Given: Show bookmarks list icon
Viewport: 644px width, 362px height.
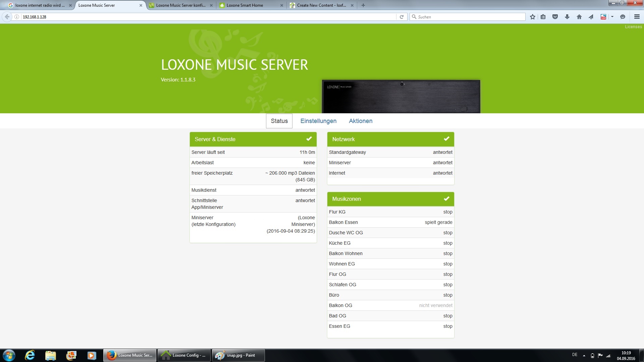Looking at the screenshot, I should [x=543, y=17].
